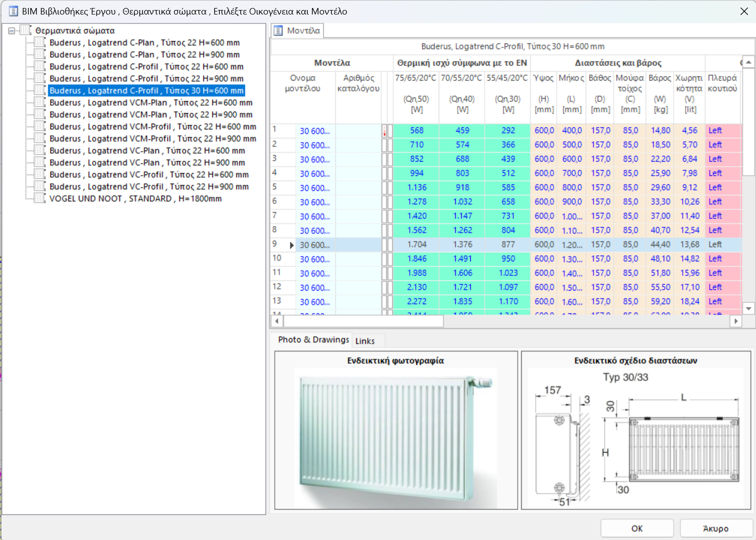This screenshot has height=540, width=756.
Task: Click the horizontal scrollbar thumb under models table
Action: click(363, 321)
